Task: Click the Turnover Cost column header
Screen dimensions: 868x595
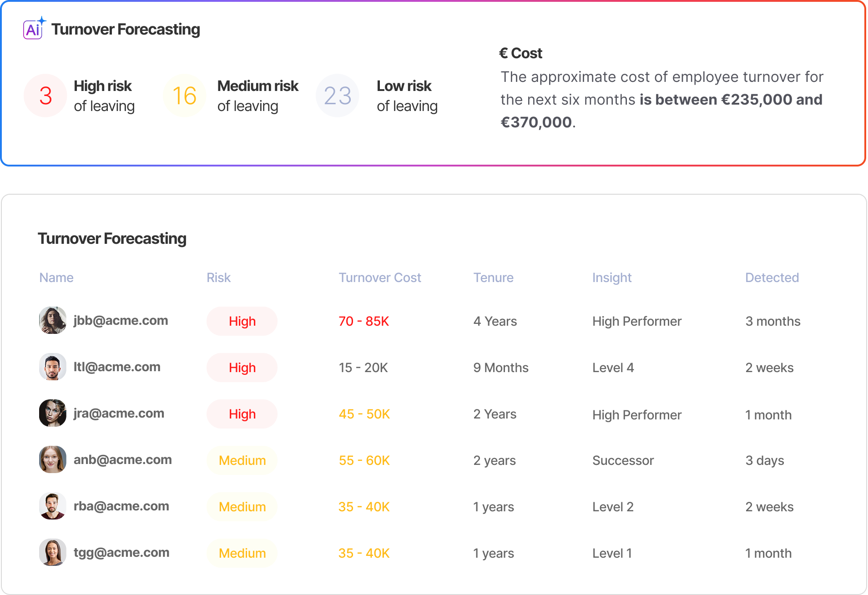Action: [380, 277]
